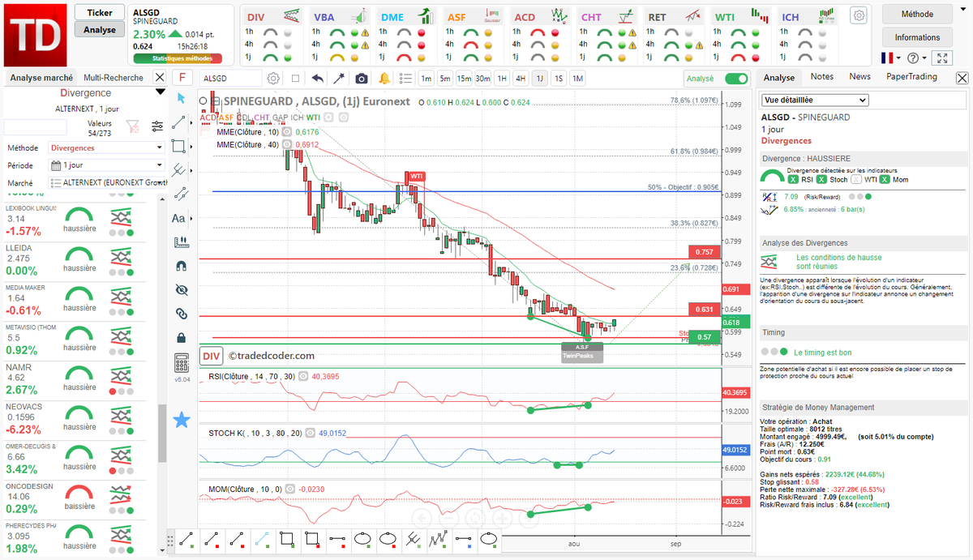
Task: Toggle visibility of RSI indicator
Action: [x=302, y=377]
